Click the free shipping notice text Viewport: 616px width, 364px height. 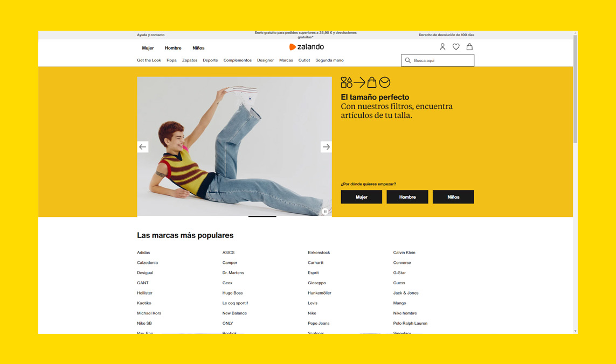306,35
